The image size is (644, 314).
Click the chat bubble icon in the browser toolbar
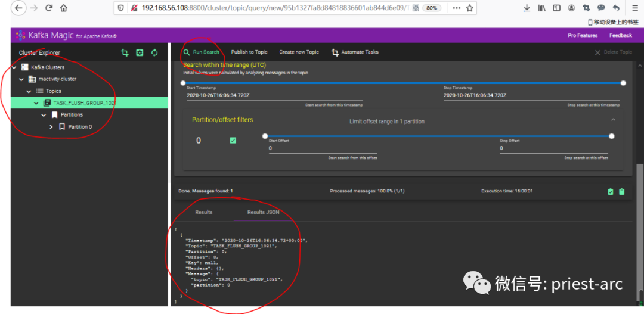pyautogui.click(x=601, y=8)
